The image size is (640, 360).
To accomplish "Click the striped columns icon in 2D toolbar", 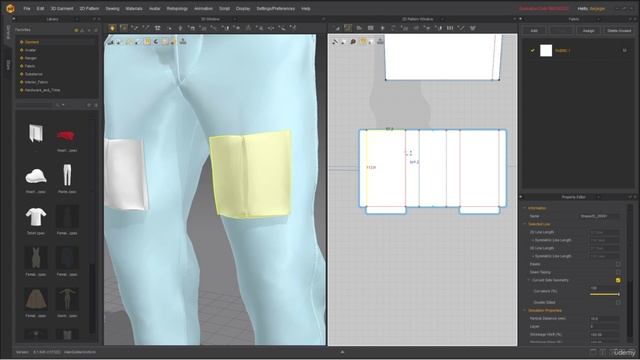I will 450,28.
